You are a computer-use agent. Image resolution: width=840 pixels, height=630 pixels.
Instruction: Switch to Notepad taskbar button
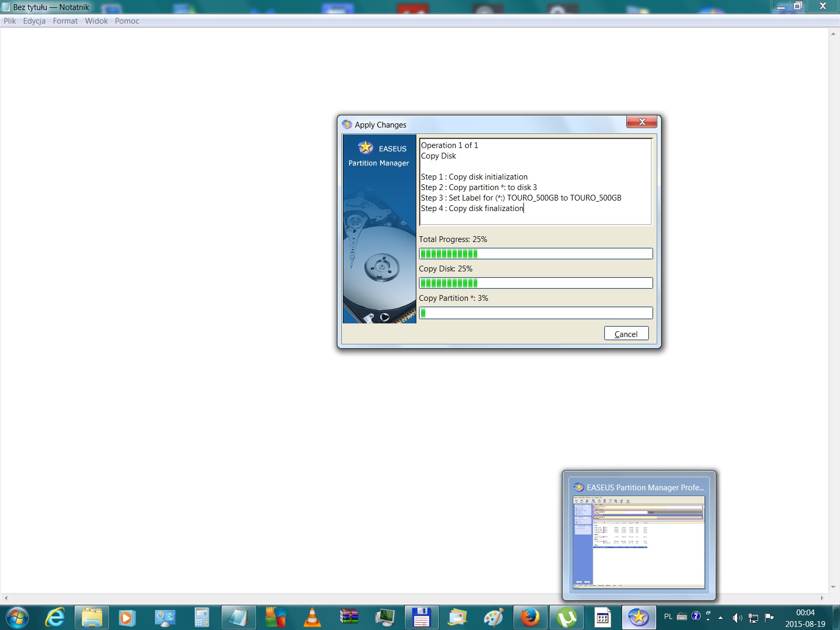click(x=239, y=617)
